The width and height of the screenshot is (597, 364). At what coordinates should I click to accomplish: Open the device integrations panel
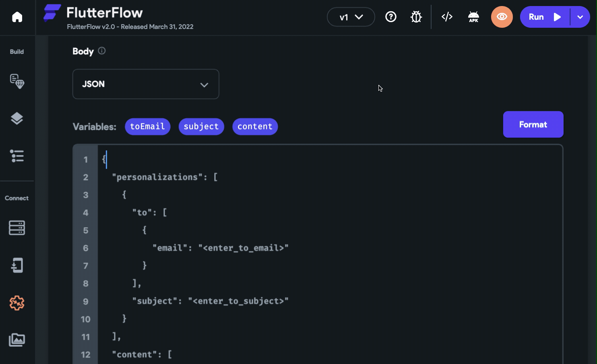coord(17,265)
